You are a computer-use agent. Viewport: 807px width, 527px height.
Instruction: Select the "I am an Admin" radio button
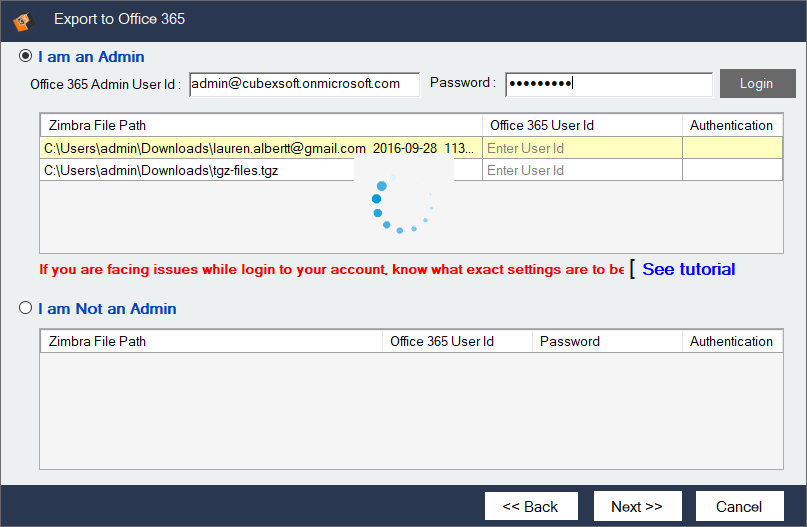25,57
